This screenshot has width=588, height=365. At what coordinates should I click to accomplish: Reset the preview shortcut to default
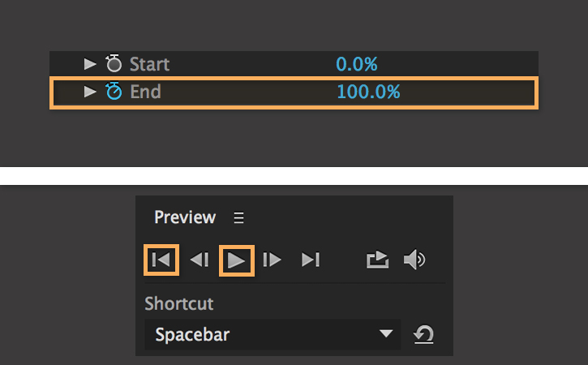[423, 334]
